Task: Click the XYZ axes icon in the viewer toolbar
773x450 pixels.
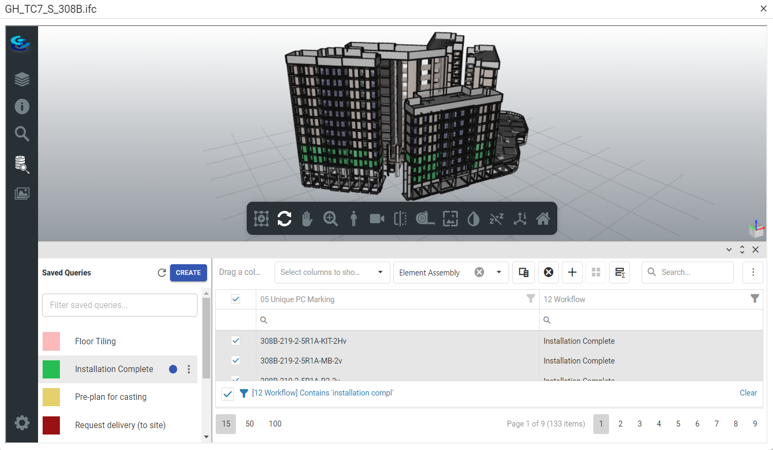Action: [x=520, y=218]
